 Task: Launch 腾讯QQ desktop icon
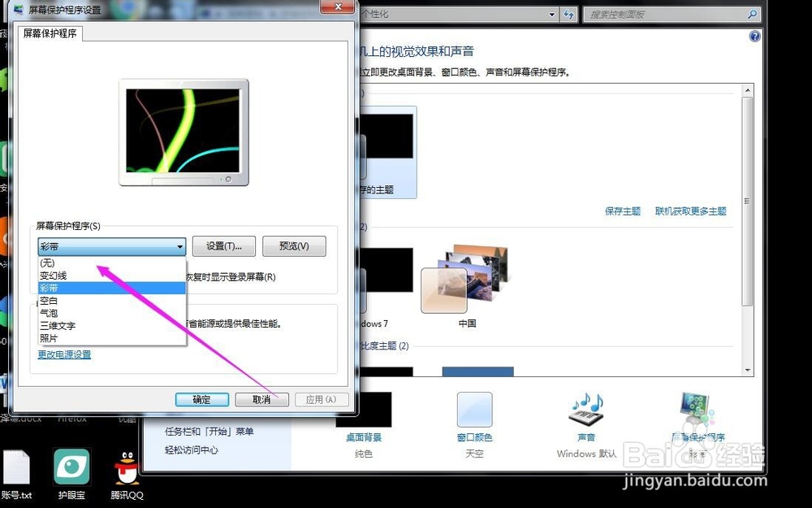127,475
